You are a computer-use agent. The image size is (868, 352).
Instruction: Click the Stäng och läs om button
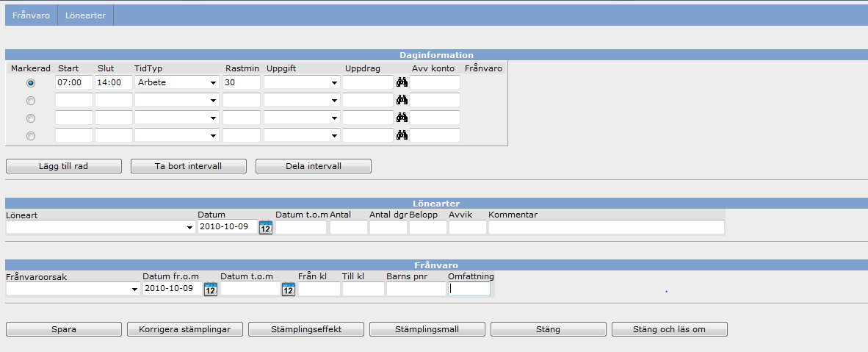670,329
